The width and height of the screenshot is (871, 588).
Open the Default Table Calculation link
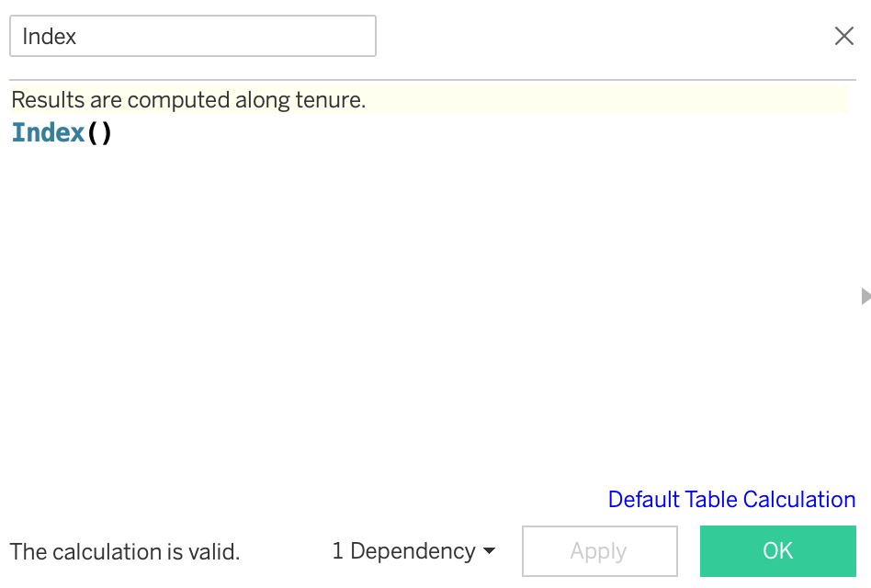[x=731, y=500]
